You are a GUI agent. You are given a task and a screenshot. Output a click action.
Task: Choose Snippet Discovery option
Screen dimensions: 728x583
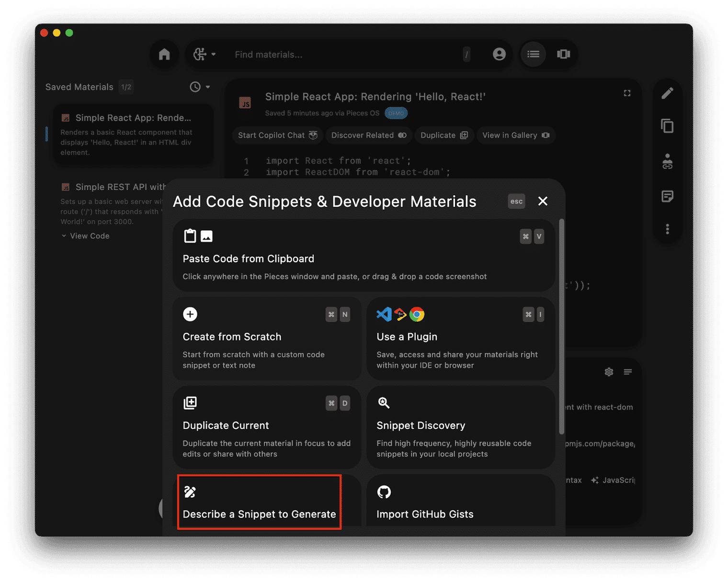pyautogui.click(x=460, y=427)
